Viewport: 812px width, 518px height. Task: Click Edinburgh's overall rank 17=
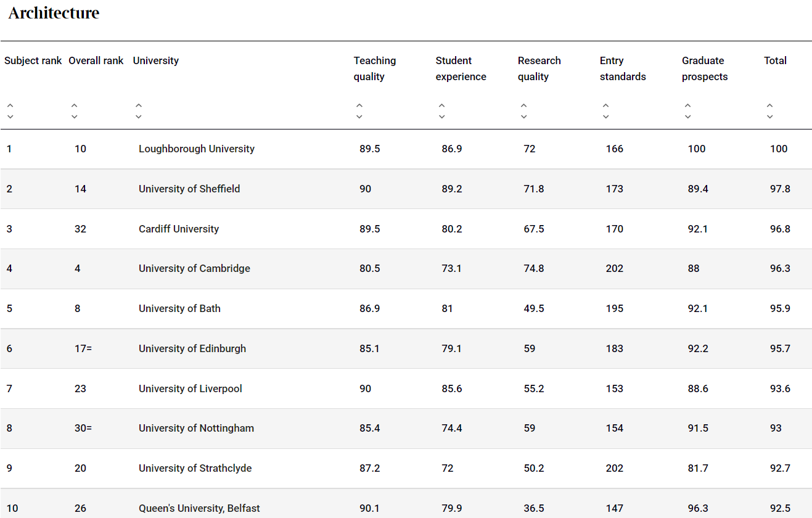coord(83,348)
